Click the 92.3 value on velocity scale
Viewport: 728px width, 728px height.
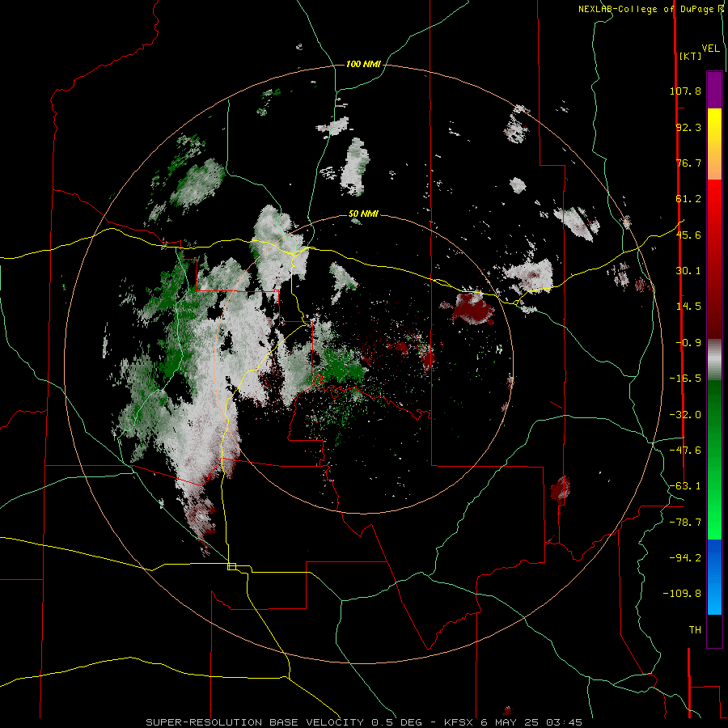(688, 127)
